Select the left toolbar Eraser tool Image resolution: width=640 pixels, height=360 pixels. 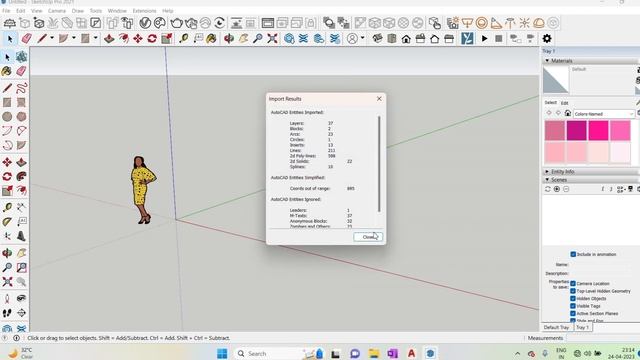point(22,71)
